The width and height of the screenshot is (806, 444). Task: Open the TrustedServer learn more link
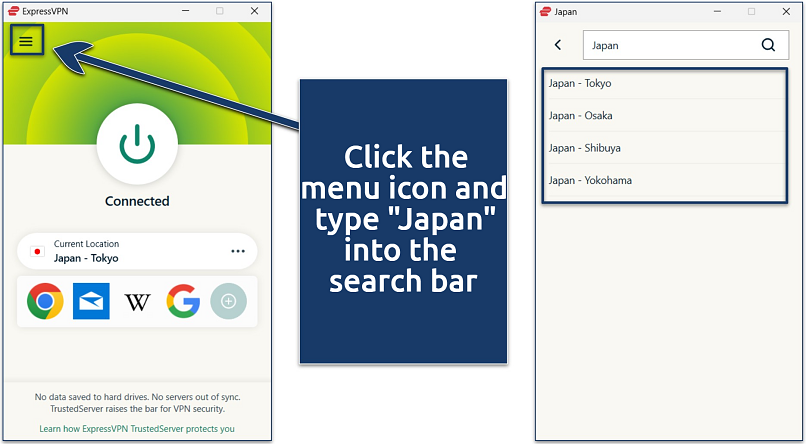click(137, 429)
